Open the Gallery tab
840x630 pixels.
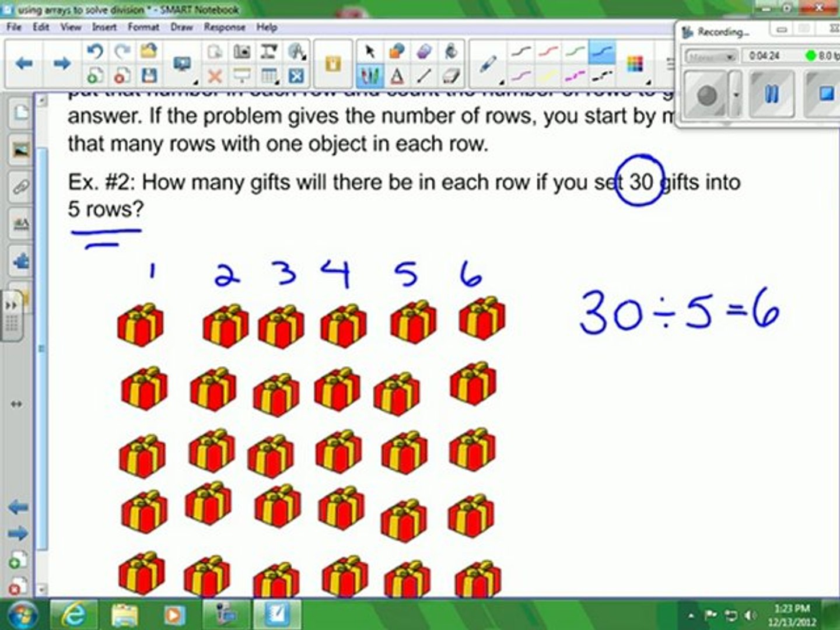point(20,150)
